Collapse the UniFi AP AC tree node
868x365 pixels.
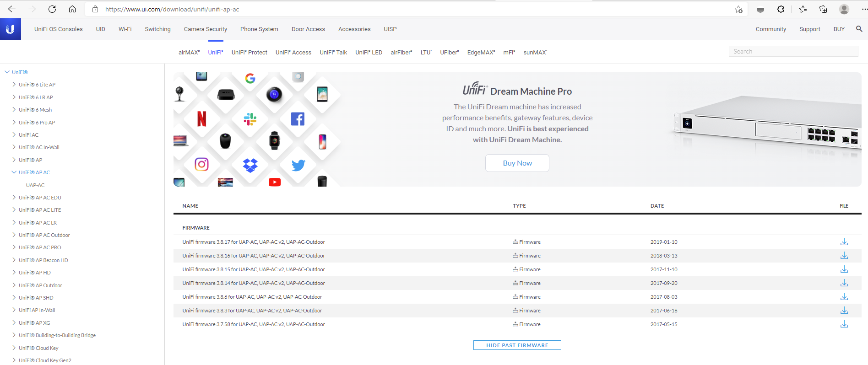tap(14, 172)
